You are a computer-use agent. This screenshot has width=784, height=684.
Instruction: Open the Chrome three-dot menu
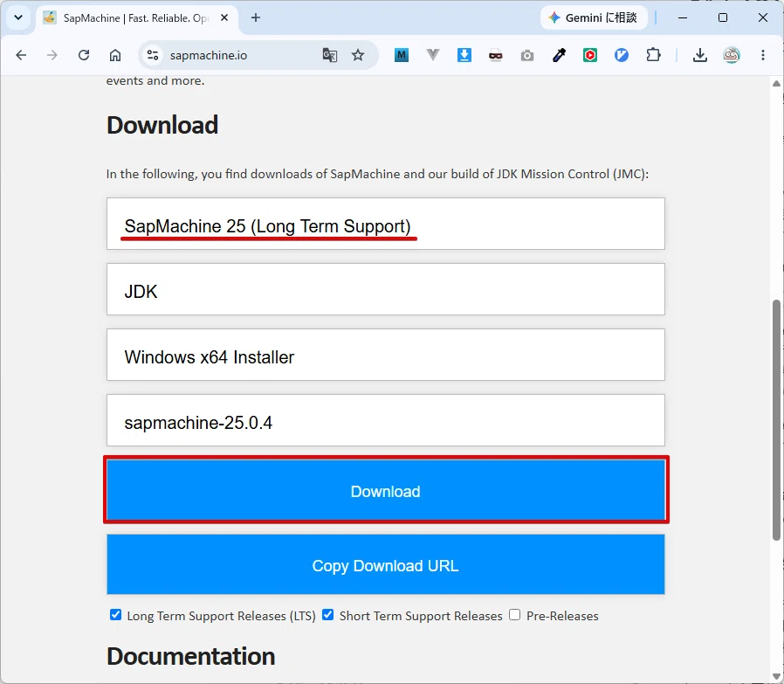763,55
